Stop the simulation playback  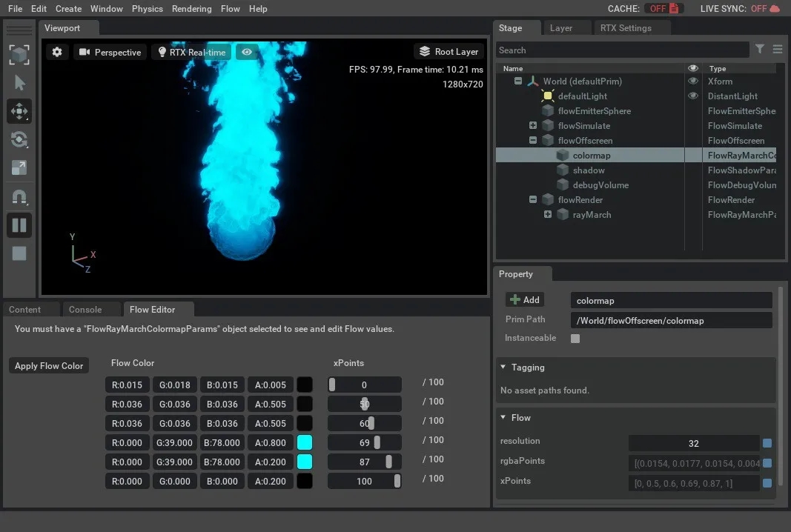point(19,253)
